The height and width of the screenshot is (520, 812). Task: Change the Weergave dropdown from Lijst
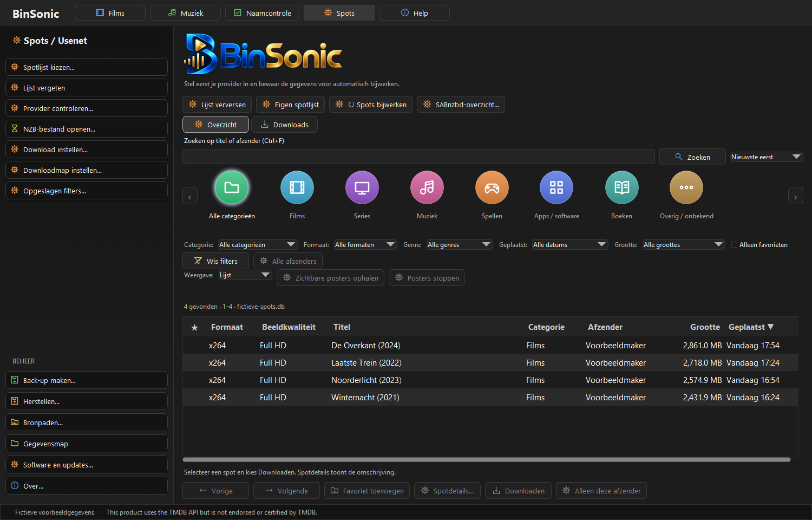tap(245, 275)
